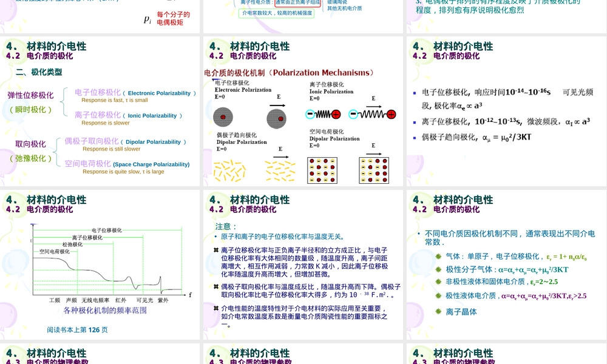Click the text 其他无机电介质
The height and width of the screenshot is (364, 607).
click(x=345, y=8)
